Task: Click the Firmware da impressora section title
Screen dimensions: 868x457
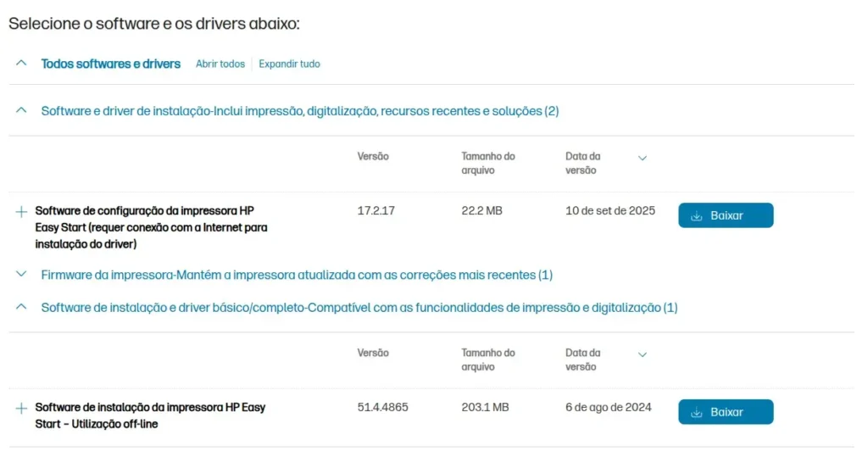Action: [297, 275]
